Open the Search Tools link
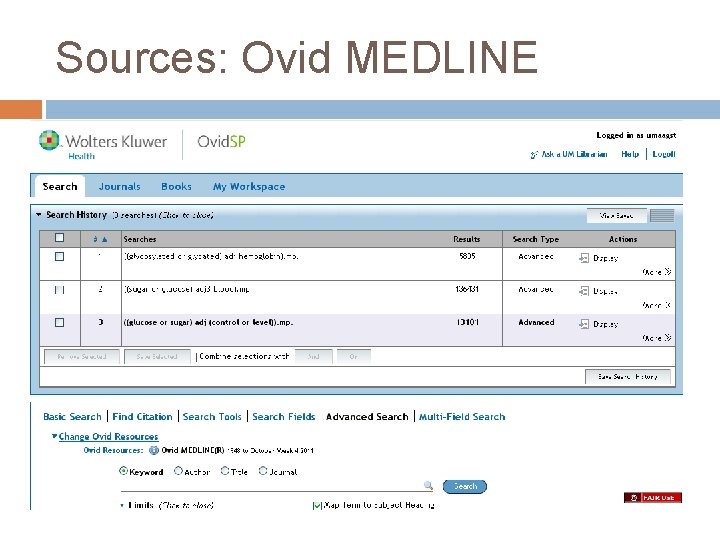Screen dimensions: 720x540 coord(212,416)
